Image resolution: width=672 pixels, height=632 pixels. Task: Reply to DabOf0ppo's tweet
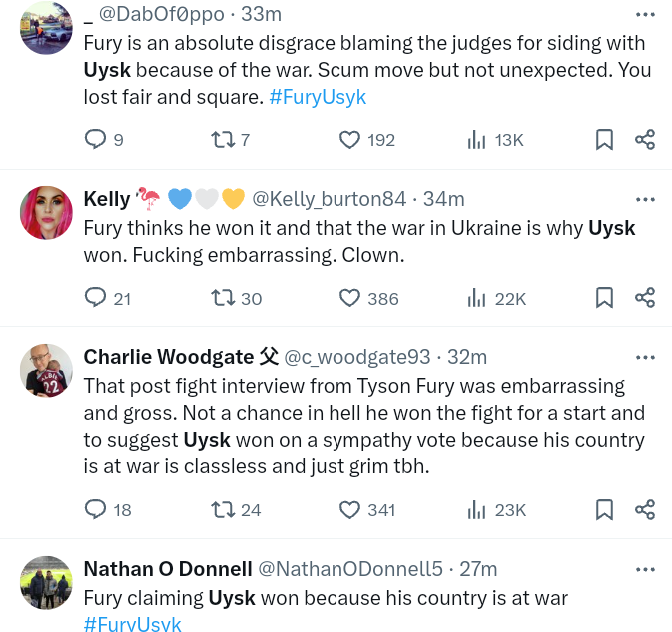click(x=96, y=140)
